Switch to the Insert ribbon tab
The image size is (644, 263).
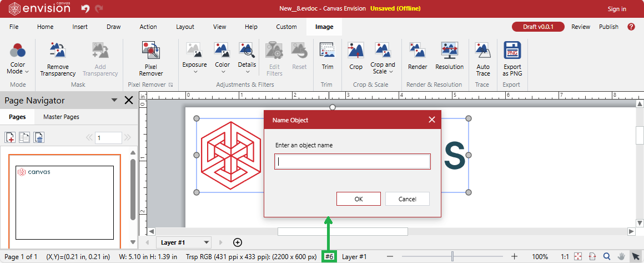(x=80, y=27)
